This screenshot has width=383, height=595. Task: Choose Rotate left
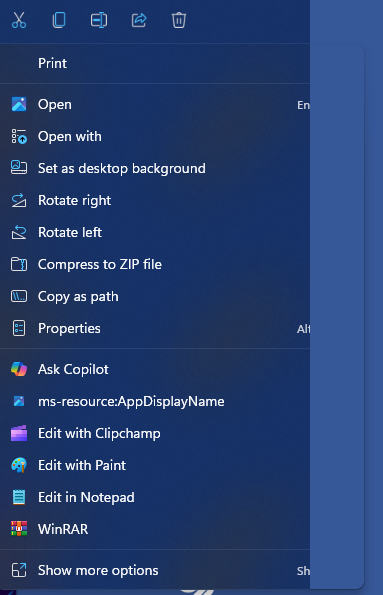pos(155,232)
